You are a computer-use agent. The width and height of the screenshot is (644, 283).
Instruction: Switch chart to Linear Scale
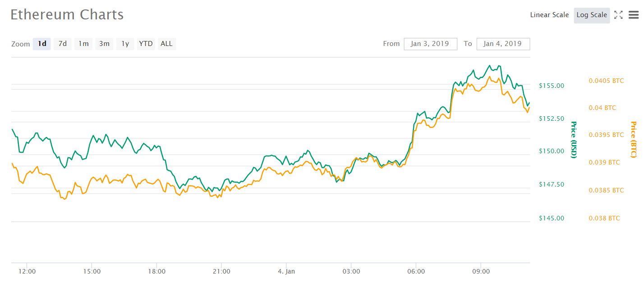pos(549,15)
